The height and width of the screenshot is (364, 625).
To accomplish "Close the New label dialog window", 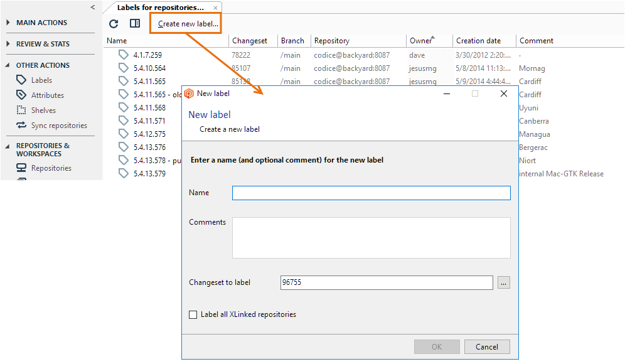I will click(x=504, y=94).
